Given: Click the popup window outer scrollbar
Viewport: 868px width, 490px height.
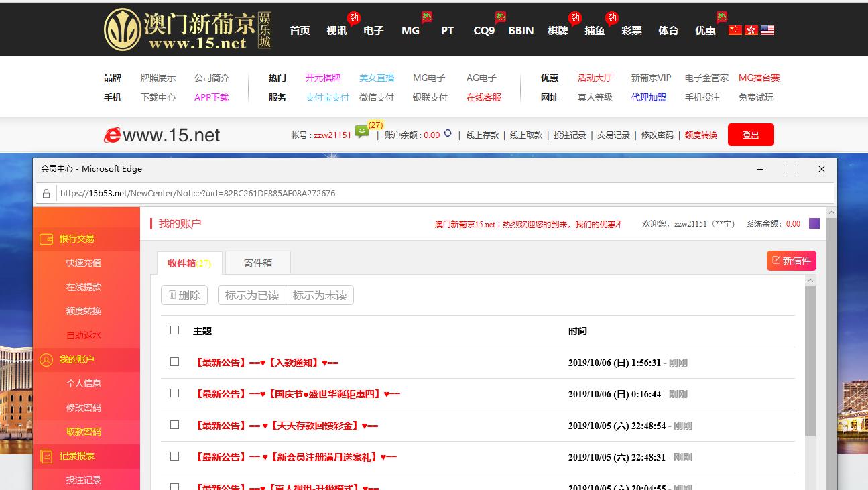Looking at the screenshot, I should [x=832, y=349].
